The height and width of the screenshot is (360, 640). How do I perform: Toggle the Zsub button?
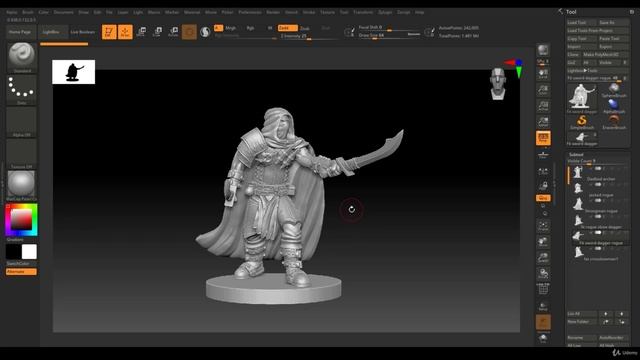[x=305, y=28]
